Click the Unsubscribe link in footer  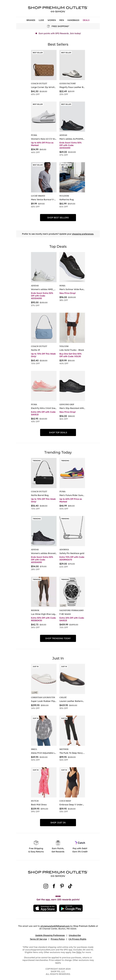(x=75, y=935)
